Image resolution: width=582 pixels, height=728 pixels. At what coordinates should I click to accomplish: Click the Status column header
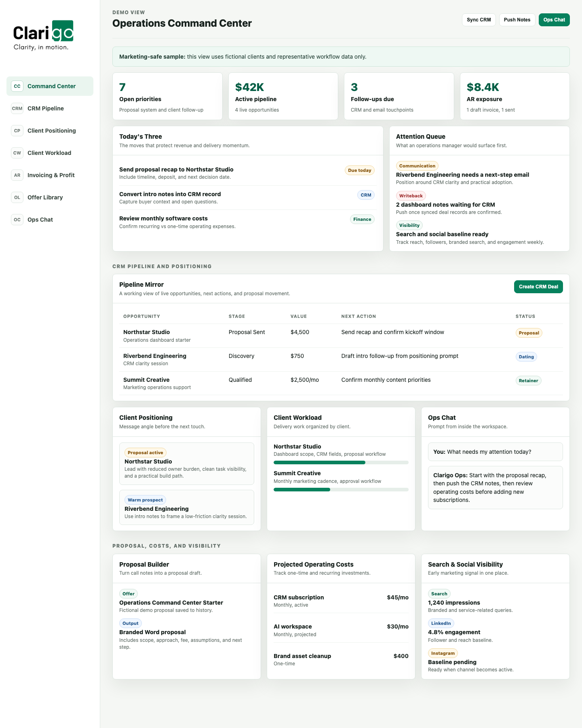tap(525, 316)
